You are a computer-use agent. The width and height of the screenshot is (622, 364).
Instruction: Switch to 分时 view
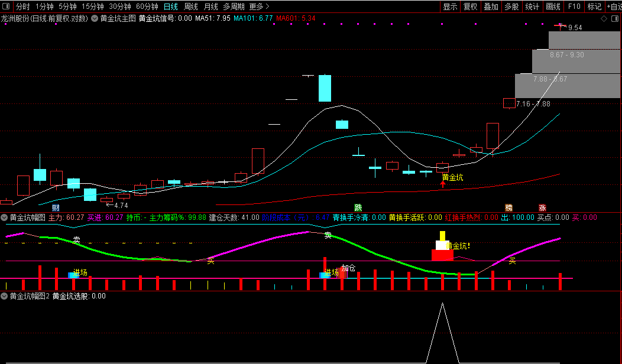22,6
